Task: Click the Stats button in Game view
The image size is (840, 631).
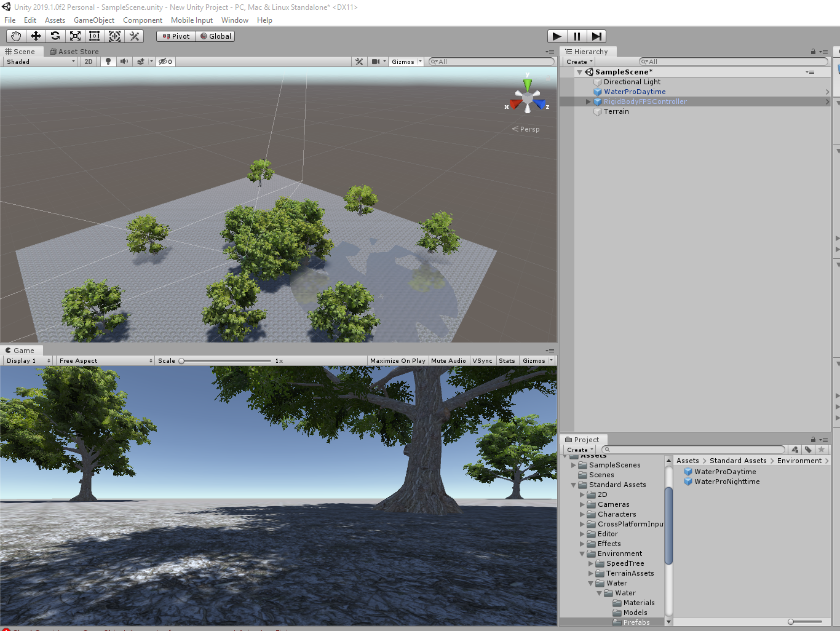Action: click(x=507, y=361)
